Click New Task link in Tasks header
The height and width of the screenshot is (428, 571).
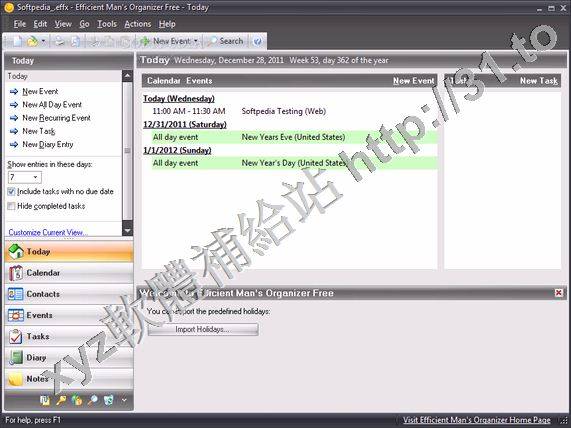click(539, 81)
